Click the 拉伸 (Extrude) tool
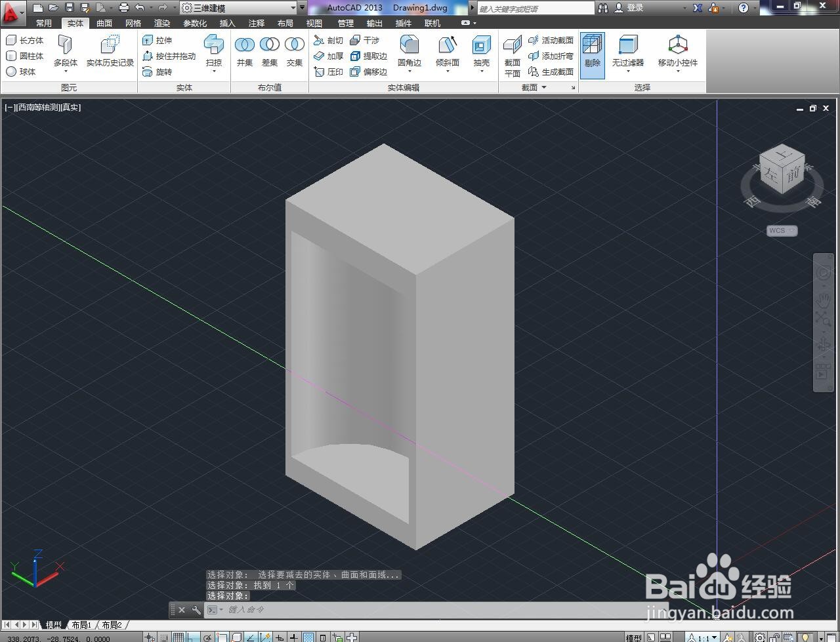Image resolution: width=840 pixels, height=642 pixels. [x=157, y=40]
